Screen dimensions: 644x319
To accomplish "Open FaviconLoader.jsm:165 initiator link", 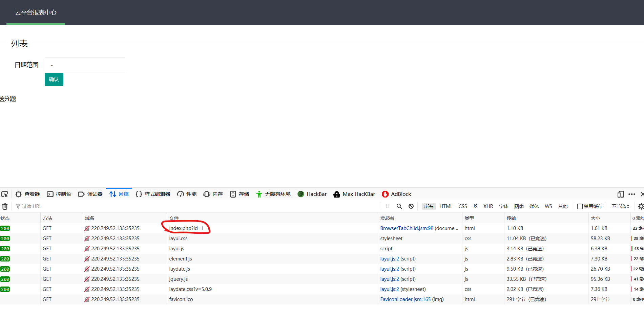I will click(x=405, y=299).
